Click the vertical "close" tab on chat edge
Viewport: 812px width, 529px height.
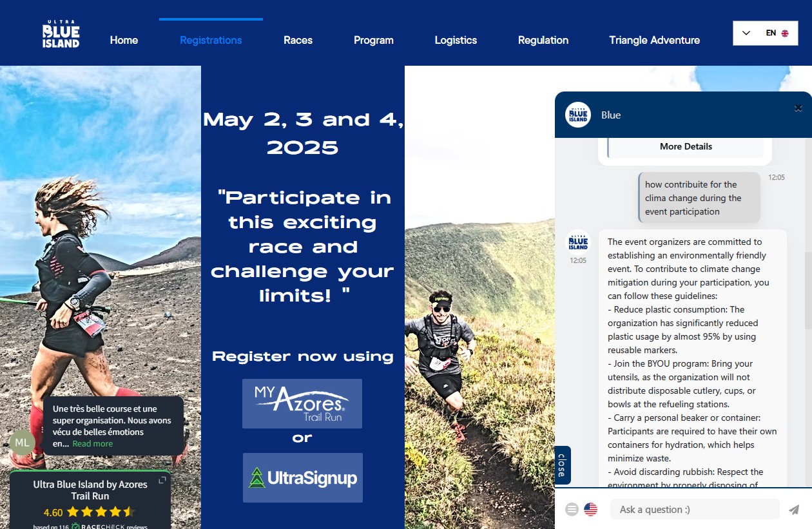(x=562, y=465)
